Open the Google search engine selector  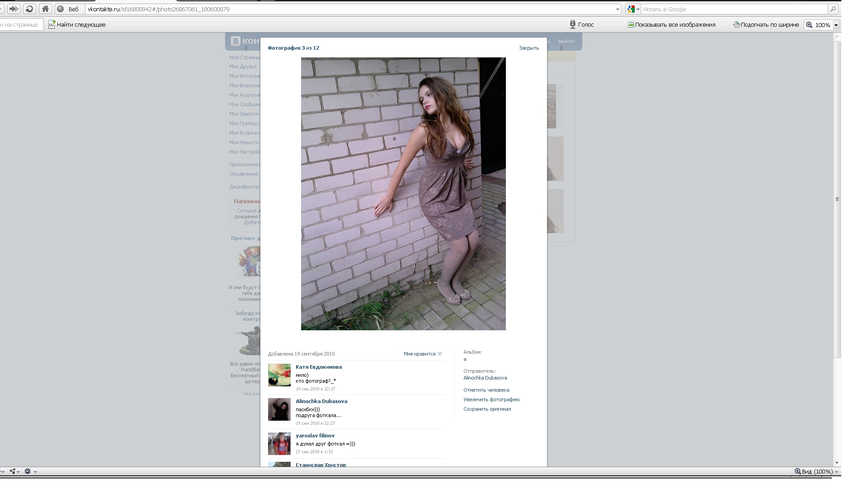(633, 9)
